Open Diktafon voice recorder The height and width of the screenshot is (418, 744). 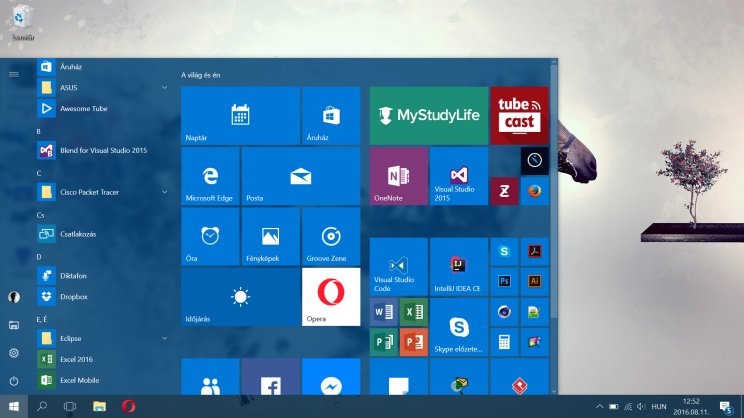(102, 276)
